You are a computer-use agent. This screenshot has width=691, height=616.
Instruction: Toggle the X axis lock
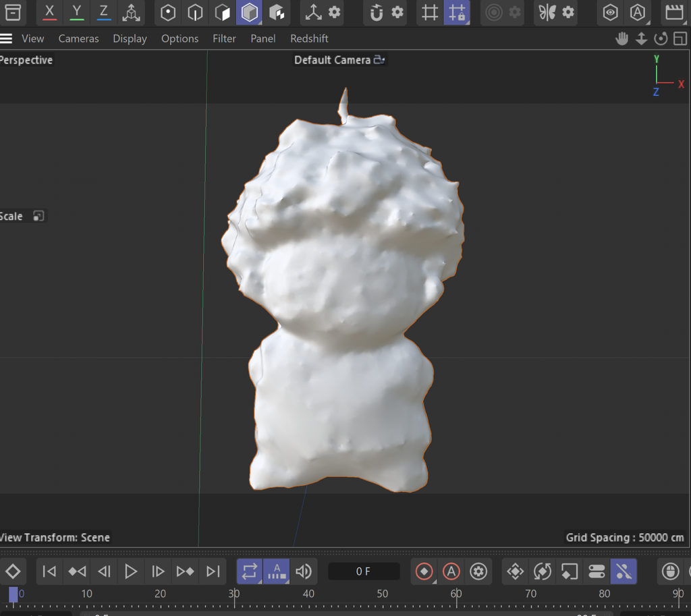coord(49,12)
